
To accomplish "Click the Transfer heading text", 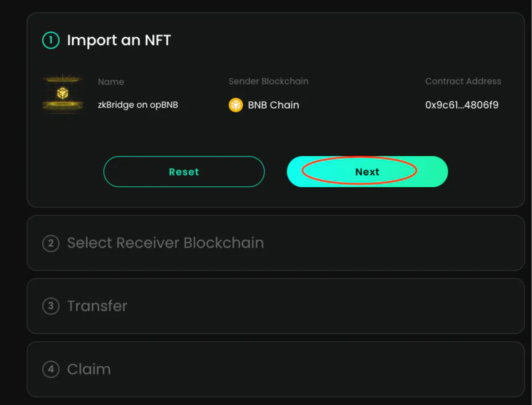I will pyautogui.click(x=97, y=306).
